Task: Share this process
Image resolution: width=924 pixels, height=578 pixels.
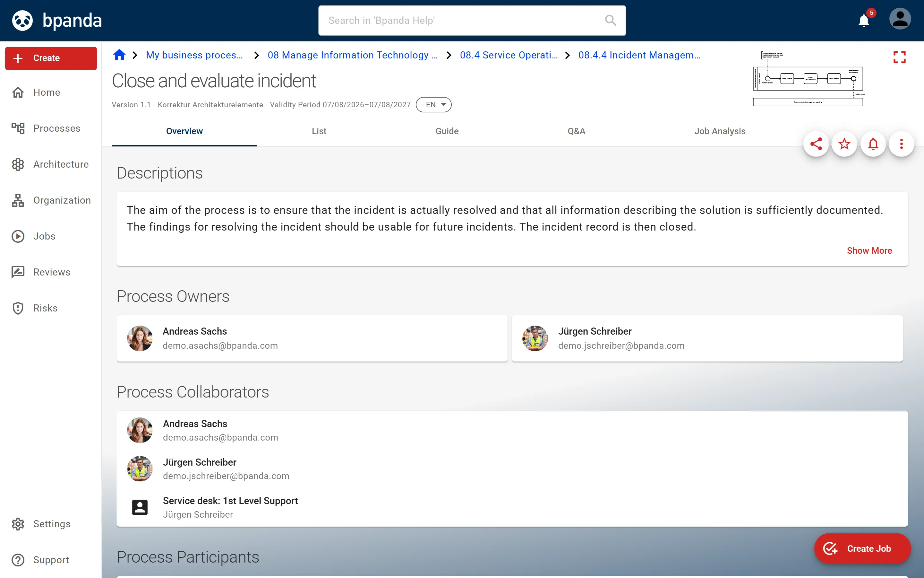Action: (x=816, y=144)
